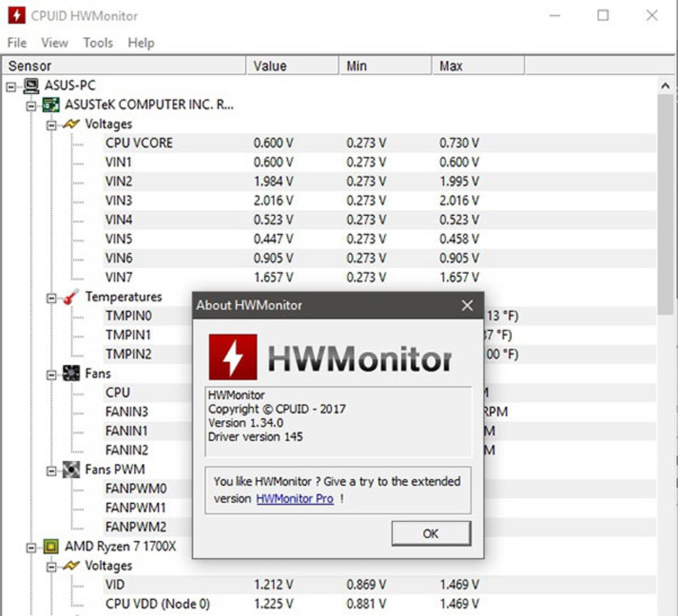Collapse the Temperatures tree branch

pyautogui.click(x=52, y=297)
